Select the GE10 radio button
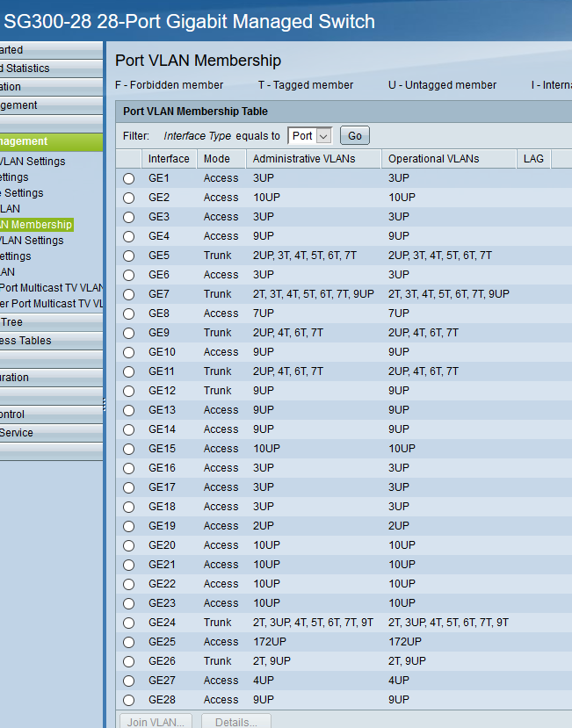The height and width of the screenshot is (728, 572). (128, 352)
